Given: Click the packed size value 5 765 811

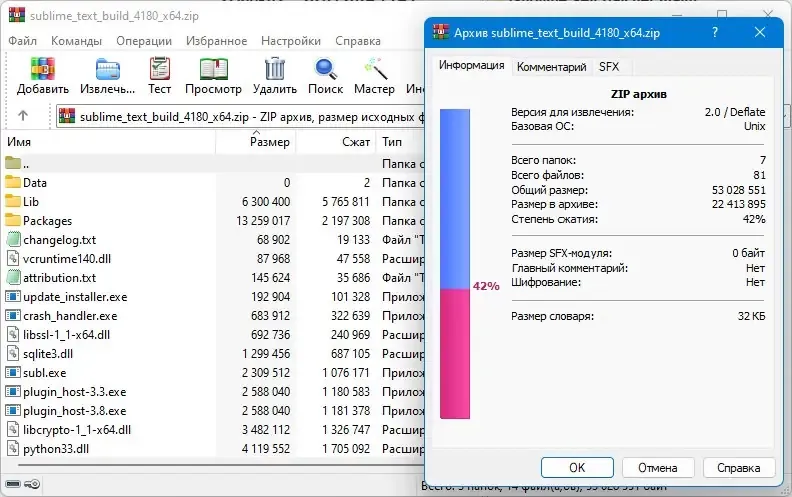Looking at the screenshot, I should [346, 202].
